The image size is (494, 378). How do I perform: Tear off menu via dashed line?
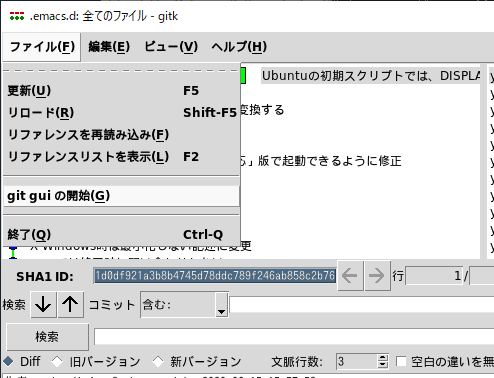(x=121, y=71)
